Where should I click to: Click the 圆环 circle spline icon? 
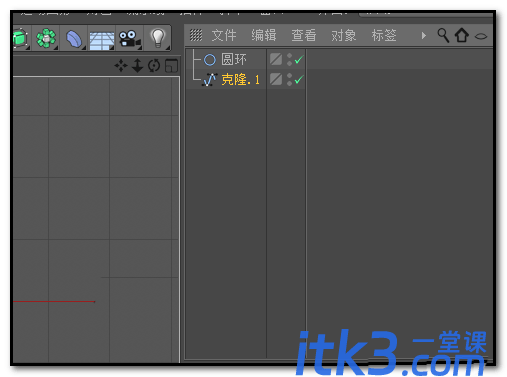(x=210, y=60)
